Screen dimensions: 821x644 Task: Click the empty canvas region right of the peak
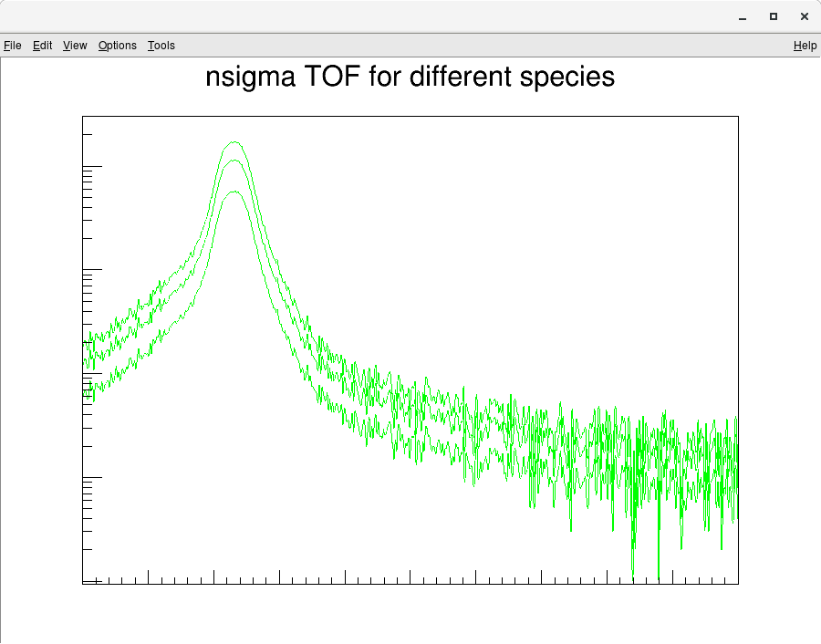[x=547, y=228]
